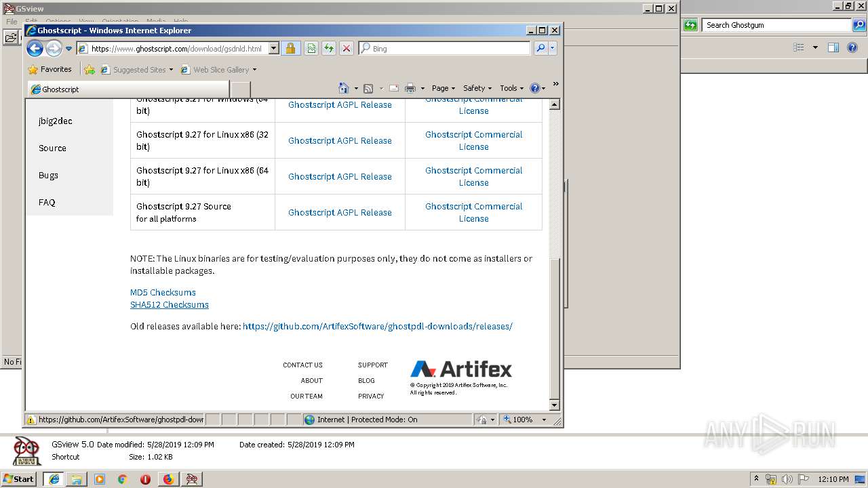This screenshot has width=868, height=488.
Task: Select the Ghostscript browser tab
Action: point(129,89)
